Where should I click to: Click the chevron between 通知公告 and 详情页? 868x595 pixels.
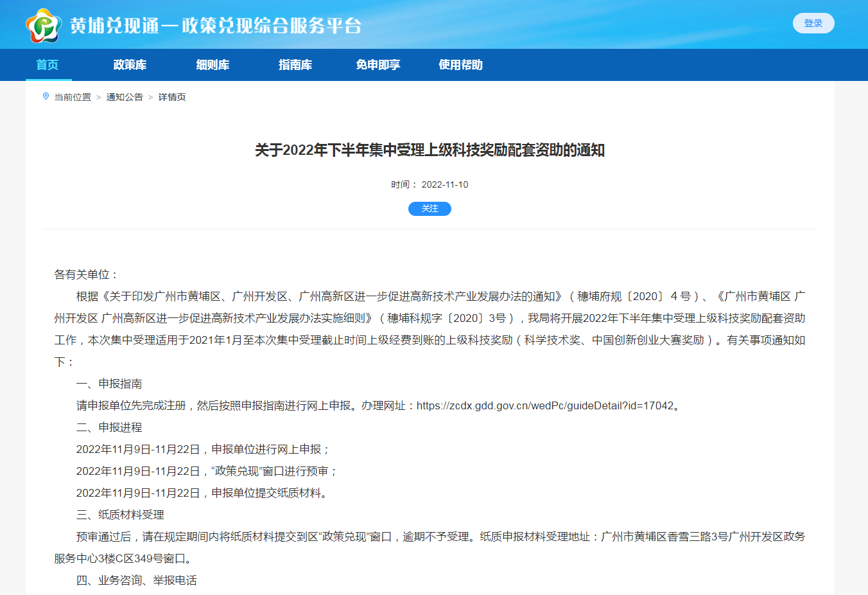coord(151,97)
